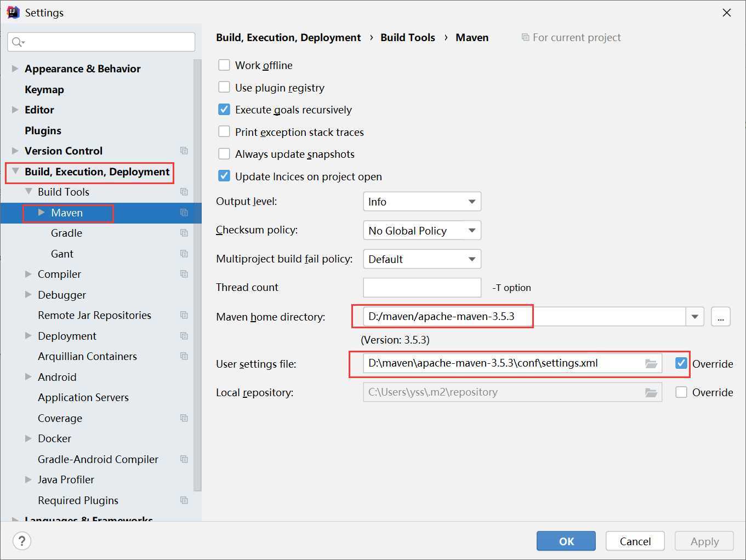Uncheck Update Indices on project open
Image resolution: width=746 pixels, height=560 pixels.
pos(224,176)
